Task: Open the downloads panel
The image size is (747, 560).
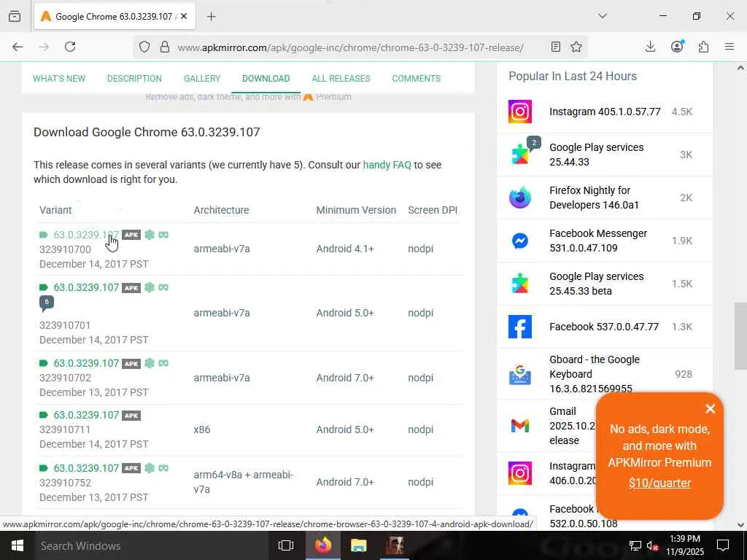Action: 650,47
